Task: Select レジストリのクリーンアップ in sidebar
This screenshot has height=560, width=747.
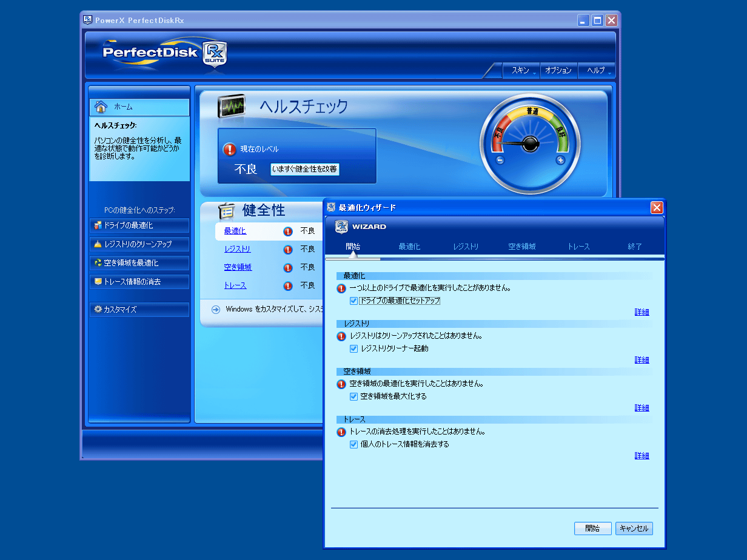Action: click(x=139, y=244)
